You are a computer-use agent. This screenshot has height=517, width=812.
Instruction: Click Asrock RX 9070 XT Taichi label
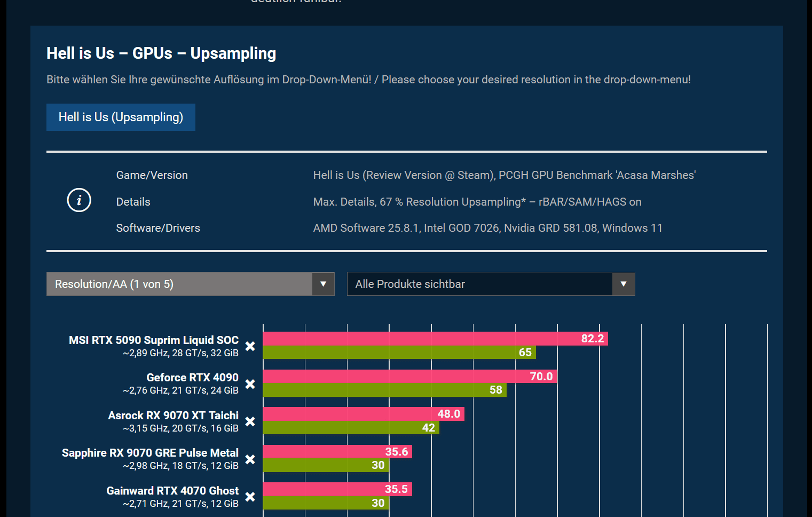tap(174, 416)
